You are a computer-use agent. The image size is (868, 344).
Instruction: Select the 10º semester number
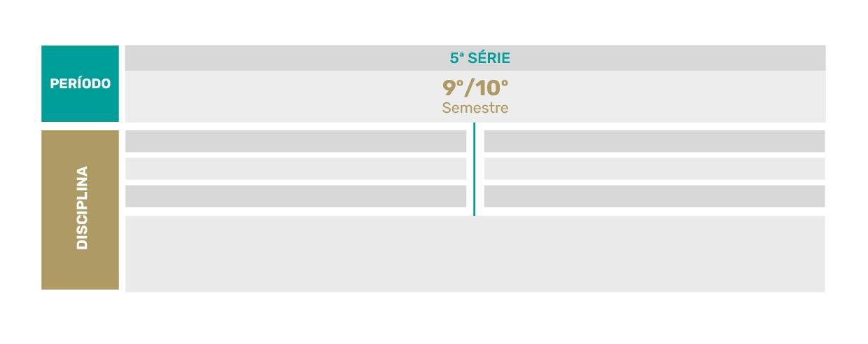[491, 88]
